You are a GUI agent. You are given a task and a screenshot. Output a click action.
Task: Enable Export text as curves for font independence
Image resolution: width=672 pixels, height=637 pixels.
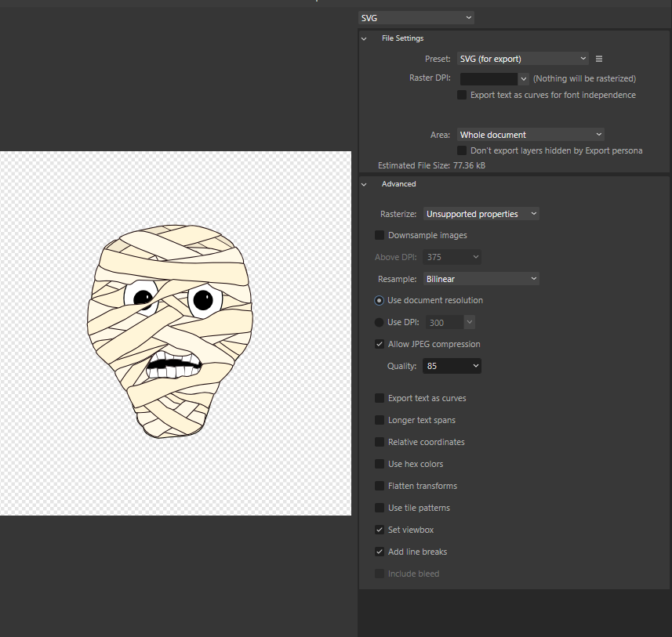[x=462, y=95]
